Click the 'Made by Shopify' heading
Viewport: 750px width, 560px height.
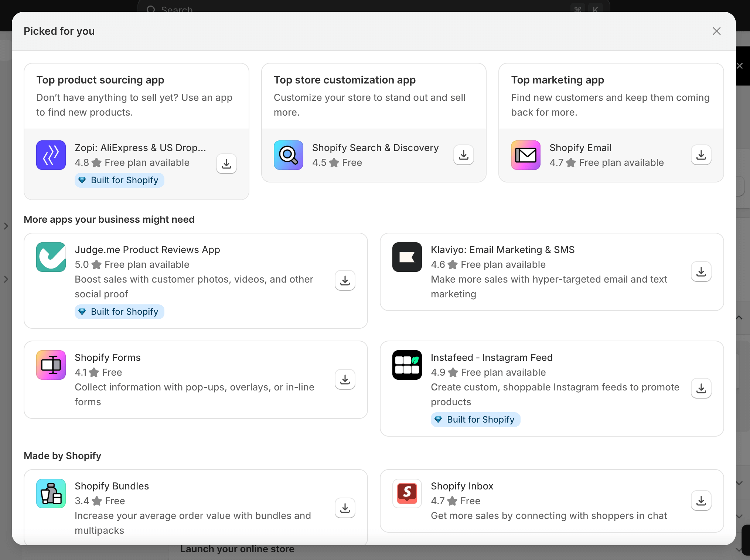(62, 456)
